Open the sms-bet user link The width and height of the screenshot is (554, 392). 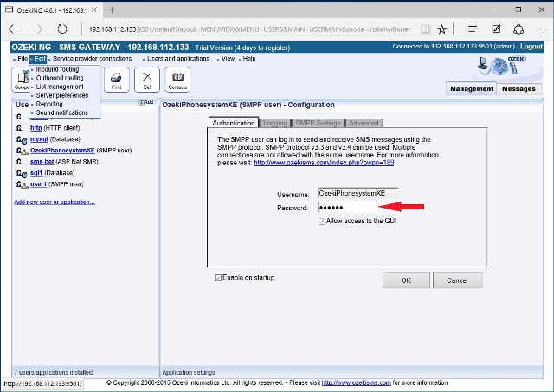click(42, 162)
